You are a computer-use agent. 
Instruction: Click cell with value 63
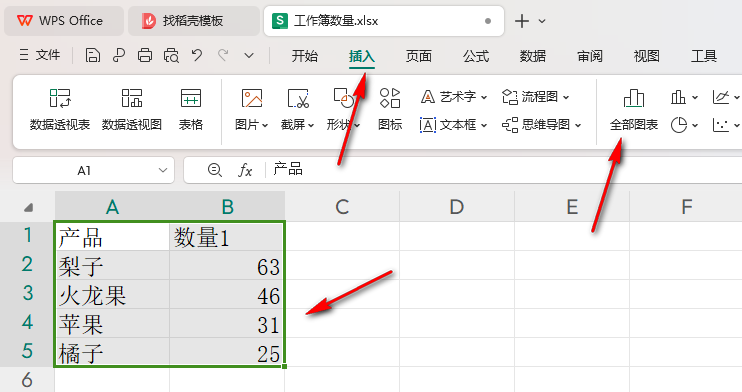[x=227, y=265]
